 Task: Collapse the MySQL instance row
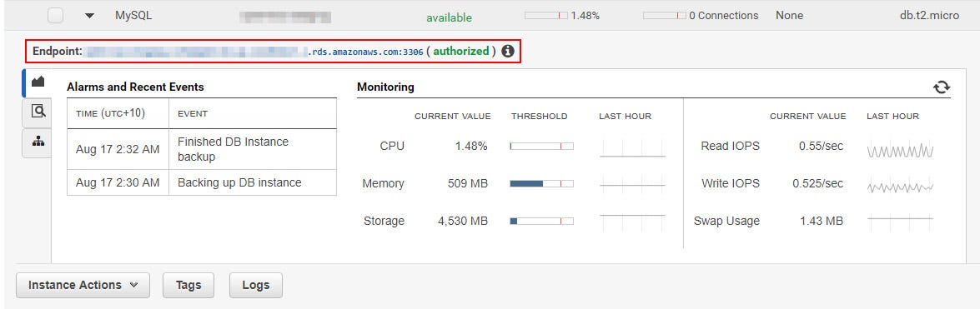click(90, 16)
